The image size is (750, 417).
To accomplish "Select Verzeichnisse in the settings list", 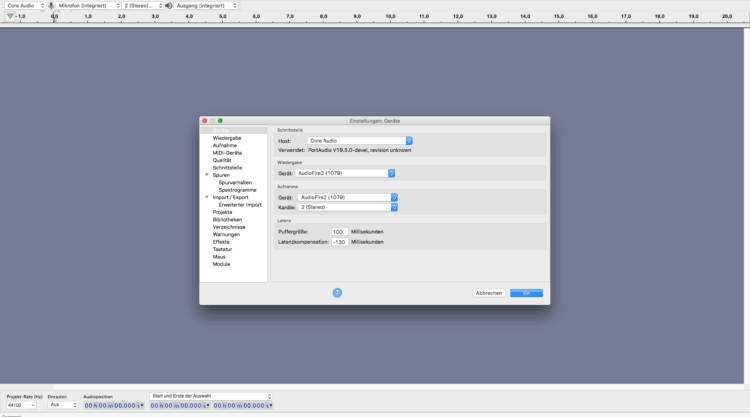I will click(229, 227).
